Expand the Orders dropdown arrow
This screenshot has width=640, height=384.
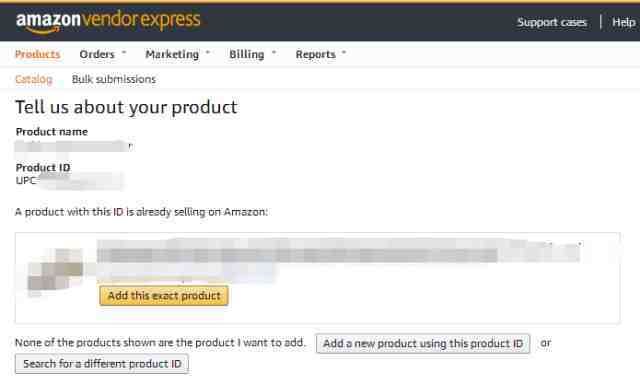(x=124, y=53)
